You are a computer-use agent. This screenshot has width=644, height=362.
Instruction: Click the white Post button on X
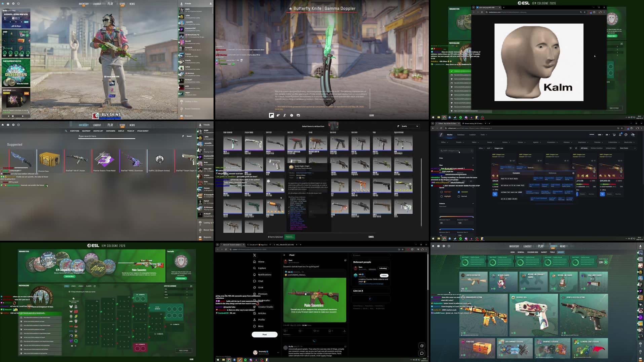click(265, 334)
